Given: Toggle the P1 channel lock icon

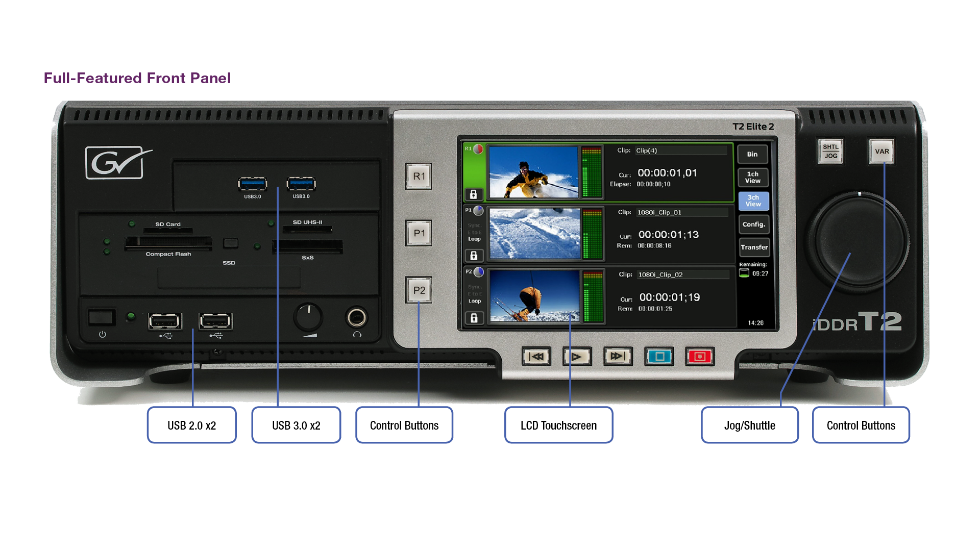Looking at the screenshot, I should coord(473,256).
